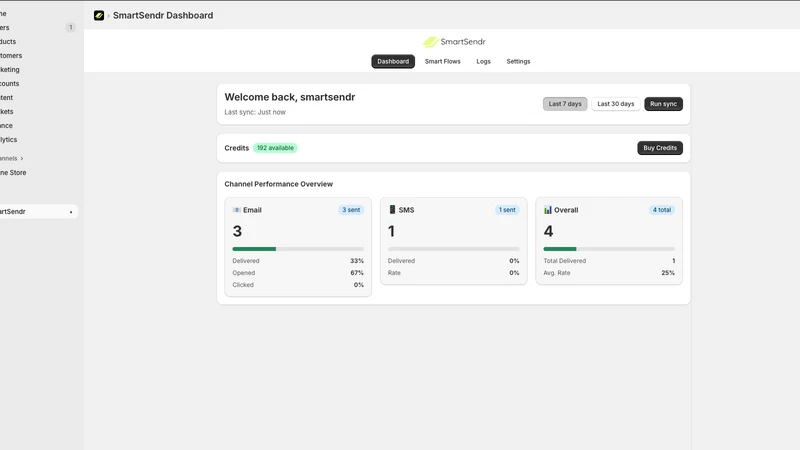
Task: Click the 4 total badge on Overall card
Action: [x=662, y=210]
